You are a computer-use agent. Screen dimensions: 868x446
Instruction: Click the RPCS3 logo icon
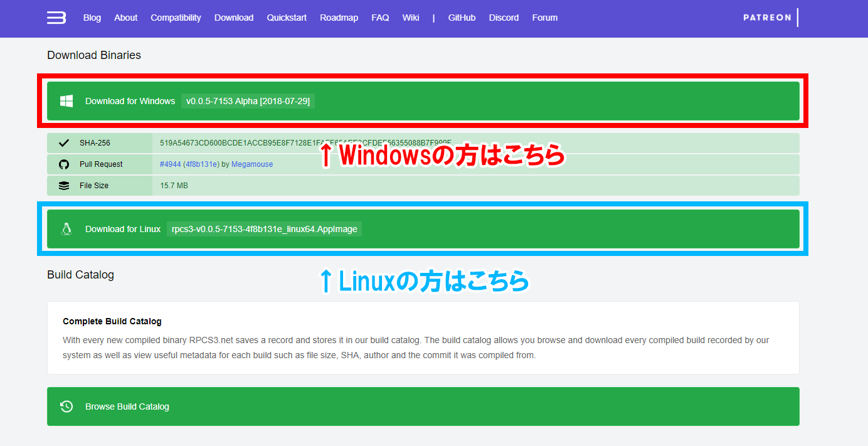coord(56,18)
